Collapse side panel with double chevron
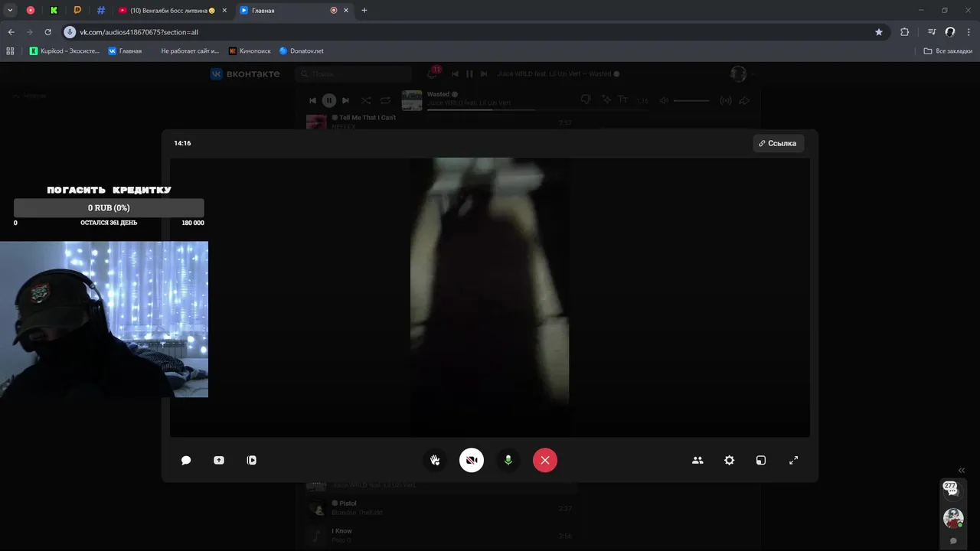Image resolution: width=980 pixels, height=551 pixels. [962, 471]
